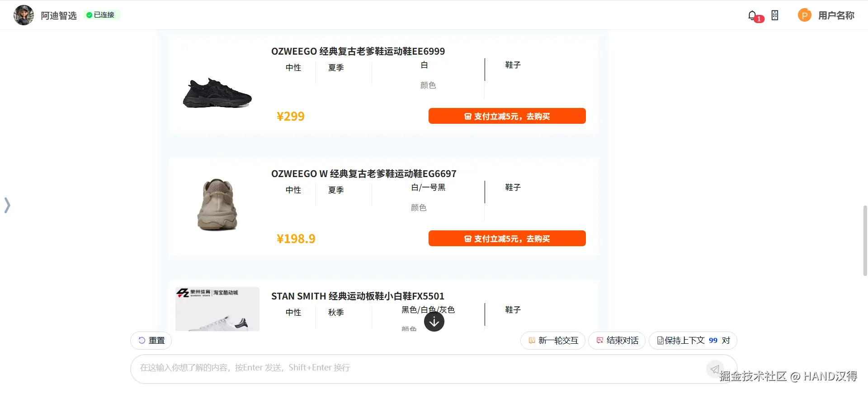Click the 阿迪智选 assistant avatar

coord(24,15)
